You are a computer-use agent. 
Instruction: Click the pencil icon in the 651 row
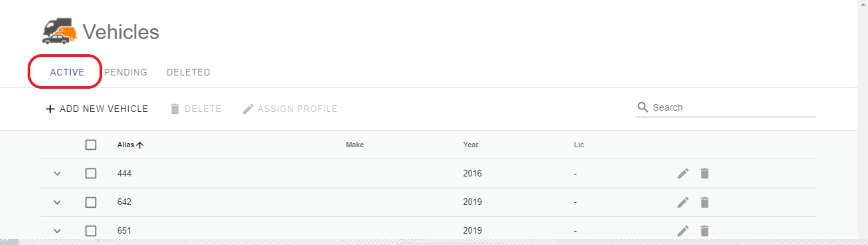(x=683, y=230)
